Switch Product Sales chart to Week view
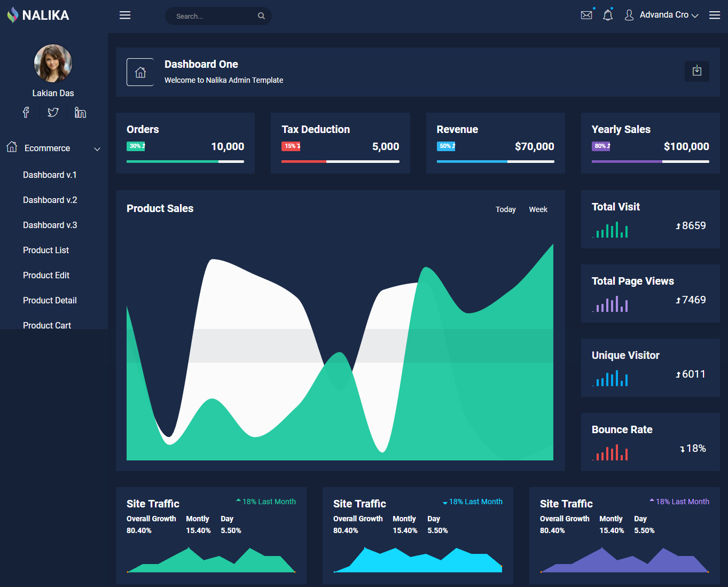Screen dimensions: 728x587 (x=538, y=209)
